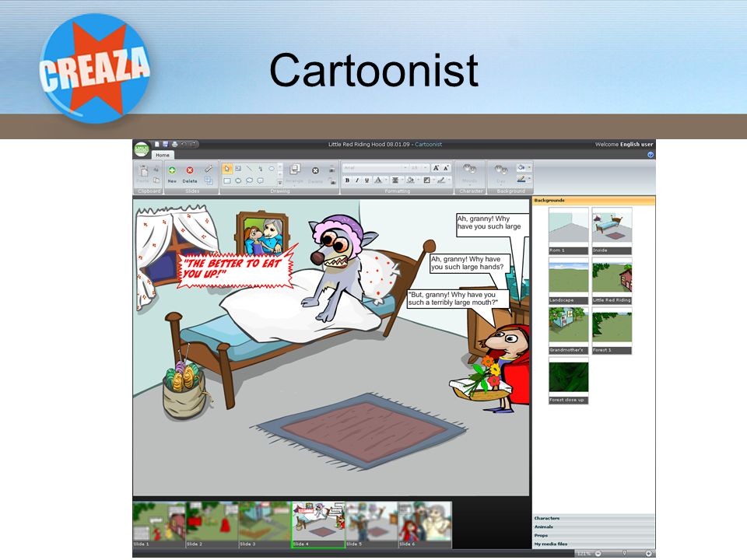Expand the Animals panel
The image size is (747, 560).
pos(594,527)
